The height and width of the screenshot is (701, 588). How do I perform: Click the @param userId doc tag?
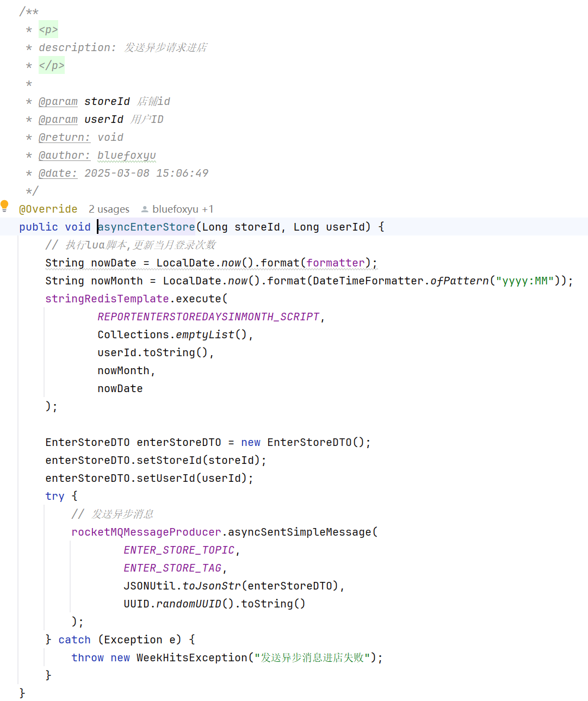pos(58,120)
